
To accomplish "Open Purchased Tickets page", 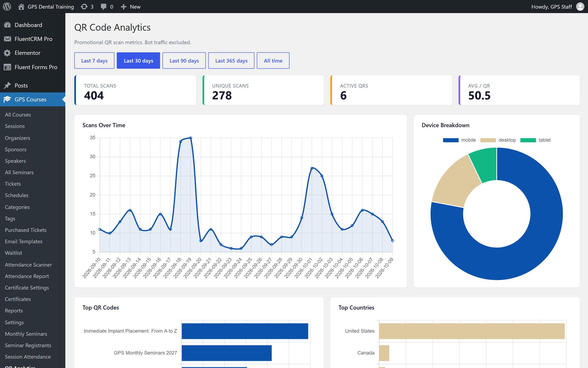I will tap(25, 230).
